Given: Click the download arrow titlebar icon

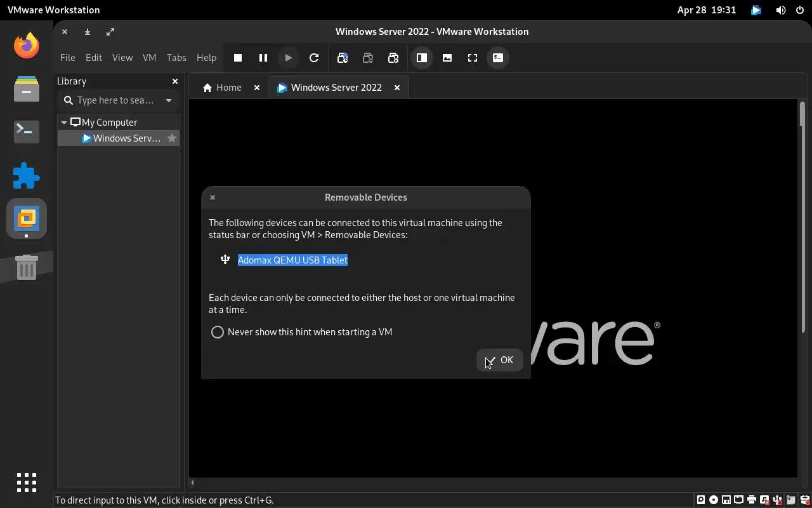Looking at the screenshot, I should 88,32.
